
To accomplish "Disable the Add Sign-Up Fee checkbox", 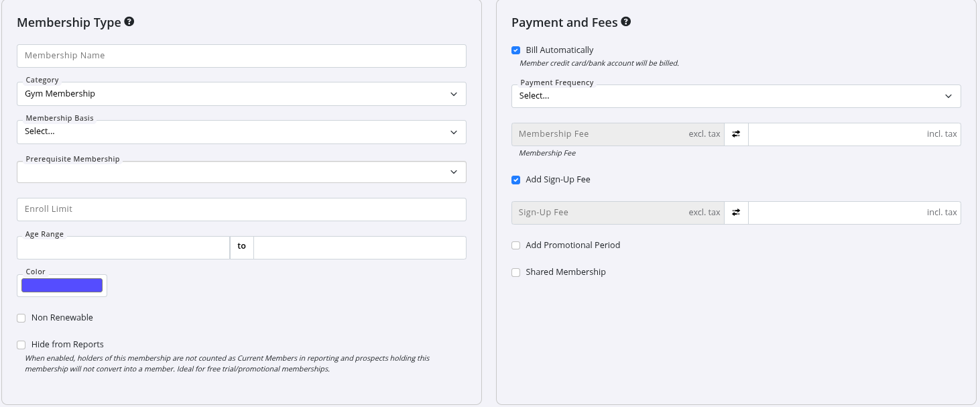I will 515,180.
